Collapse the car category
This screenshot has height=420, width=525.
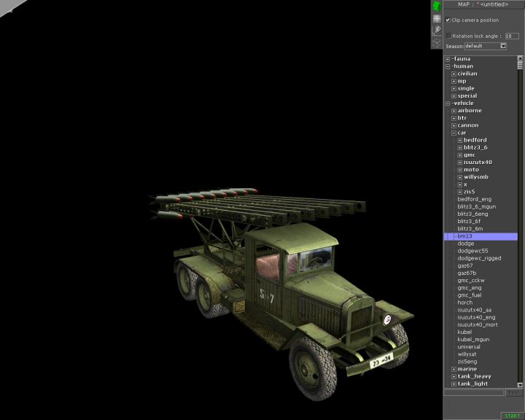(x=454, y=133)
